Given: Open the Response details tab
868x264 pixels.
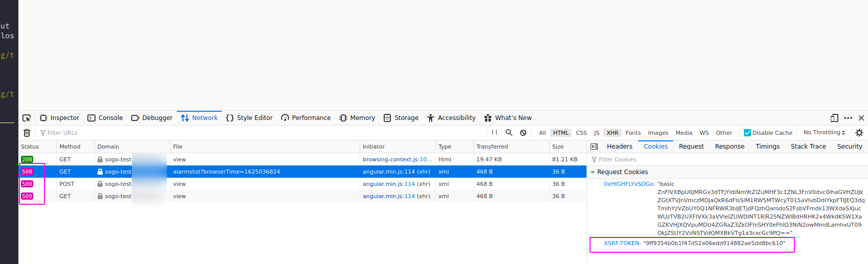Looking at the screenshot, I should pyautogui.click(x=730, y=147).
